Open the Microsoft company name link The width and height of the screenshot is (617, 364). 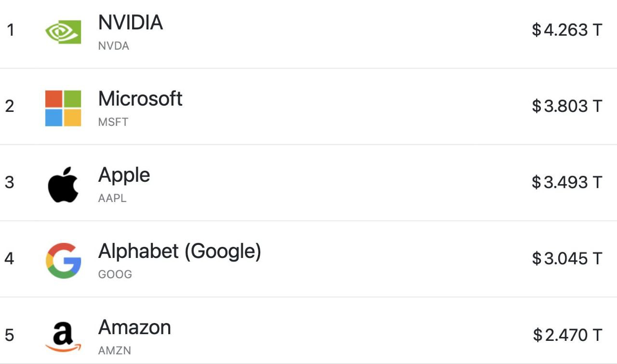(140, 99)
